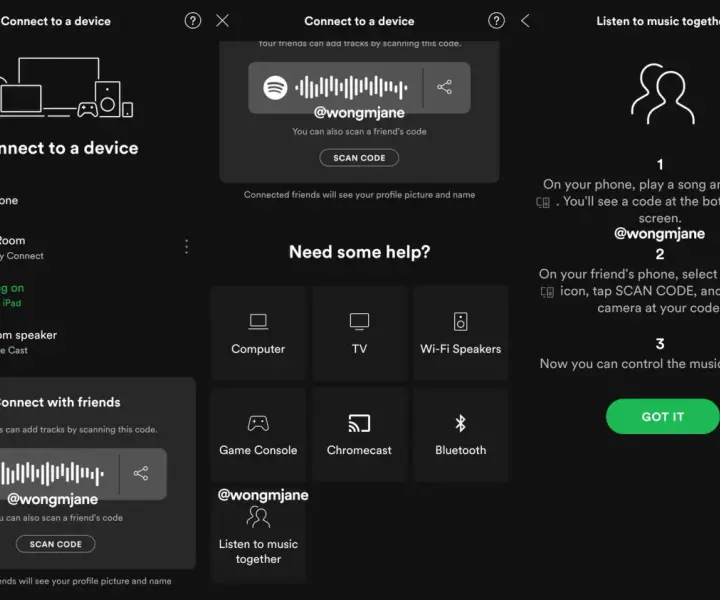
Task: Go back from Listen to music together
Action: click(525, 21)
